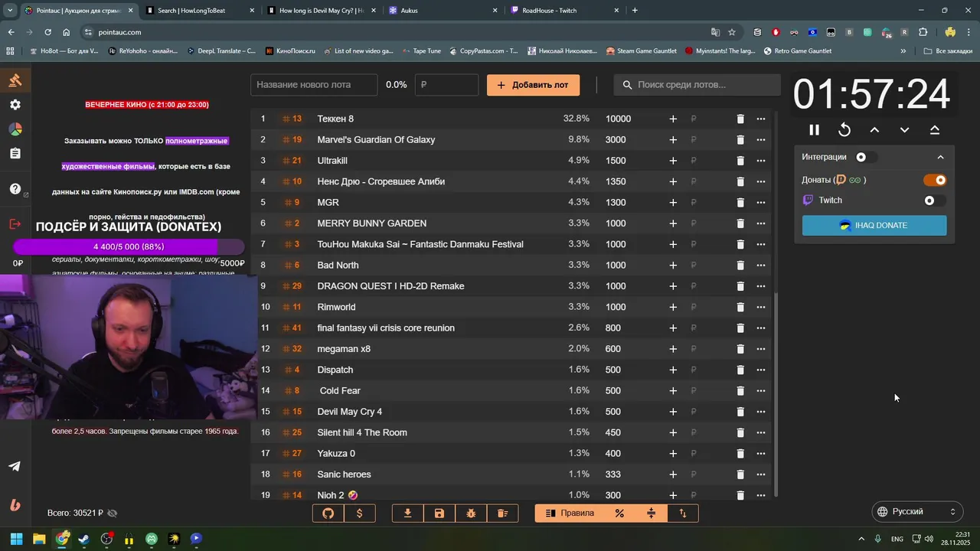Pause the auction timer
The image size is (980, 551).
pos(815,130)
